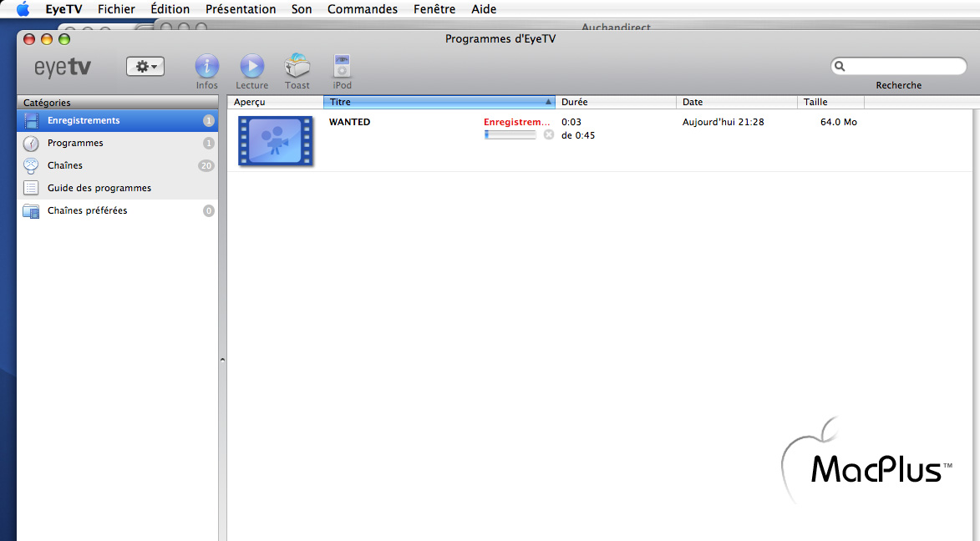Viewport: 980px width, 541px height.
Task: Click the Toast export icon
Action: 297,66
